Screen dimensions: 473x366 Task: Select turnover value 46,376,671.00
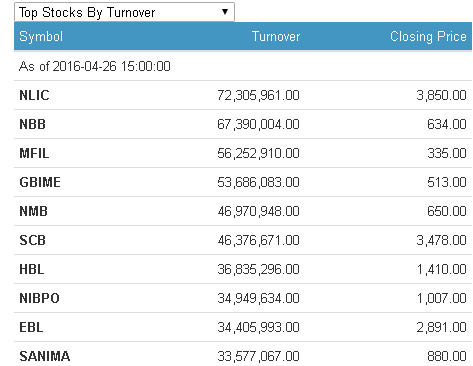(258, 240)
